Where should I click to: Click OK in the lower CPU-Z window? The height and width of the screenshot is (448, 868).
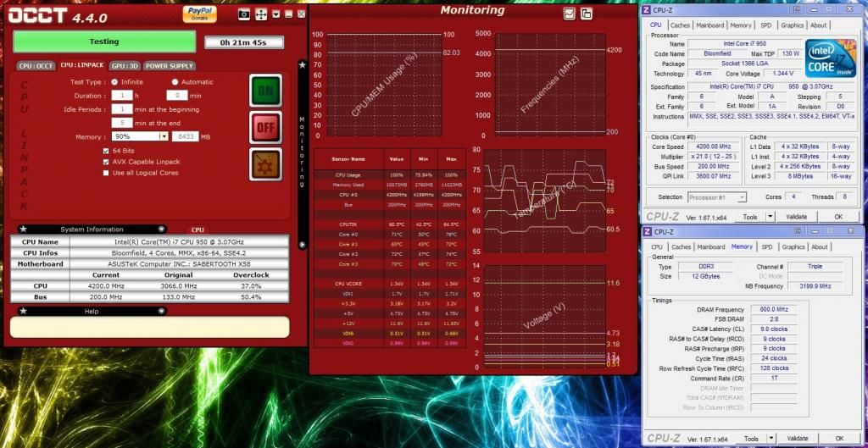tap(838, 439)
